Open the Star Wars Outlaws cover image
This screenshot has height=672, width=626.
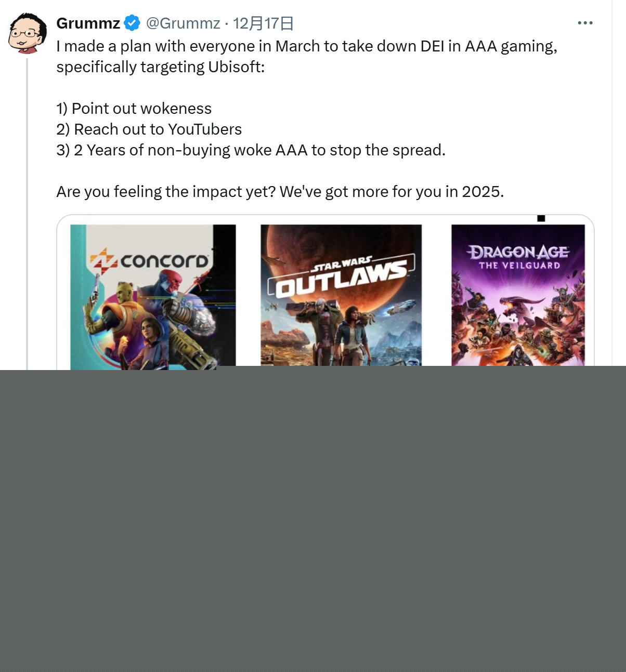(341, 295)
